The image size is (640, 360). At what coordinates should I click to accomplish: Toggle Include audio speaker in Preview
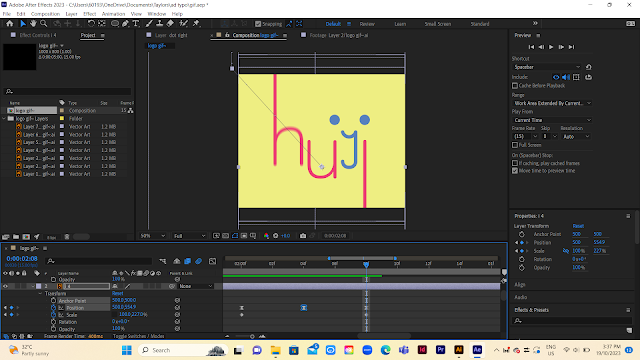566,77
